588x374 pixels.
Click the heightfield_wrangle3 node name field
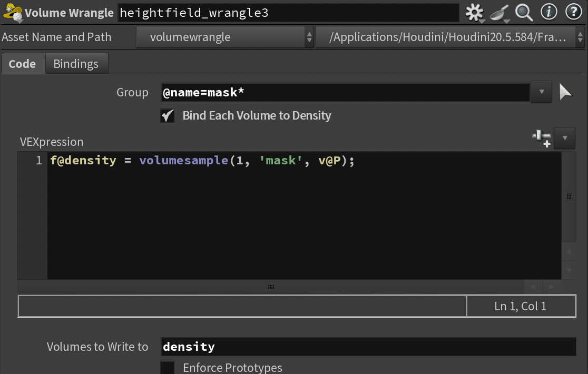[288, 13]
